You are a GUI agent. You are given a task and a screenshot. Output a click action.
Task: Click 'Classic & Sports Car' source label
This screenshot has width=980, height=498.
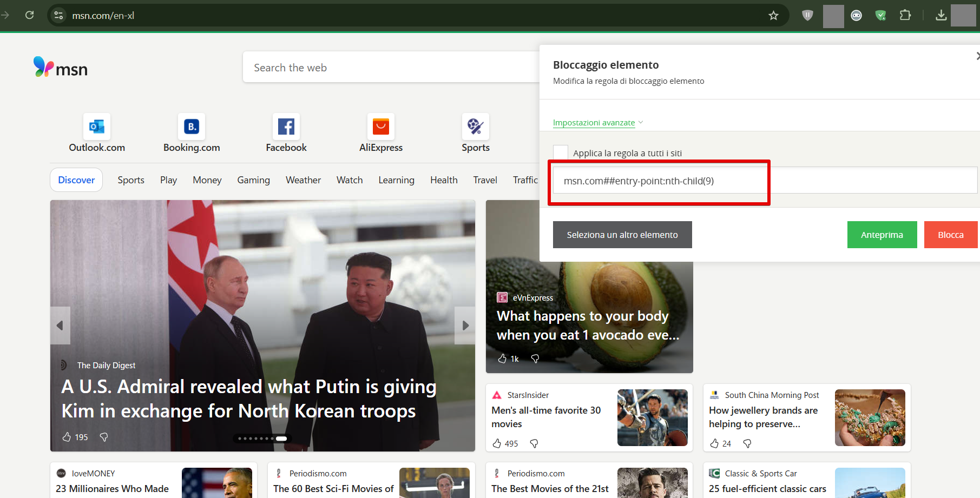pos(761,474)
